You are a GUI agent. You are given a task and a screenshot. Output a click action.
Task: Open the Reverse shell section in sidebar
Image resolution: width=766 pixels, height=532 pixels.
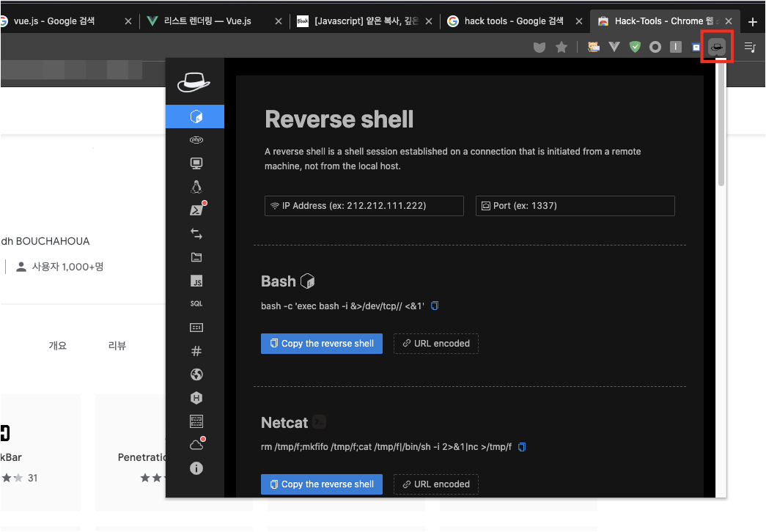195,117
